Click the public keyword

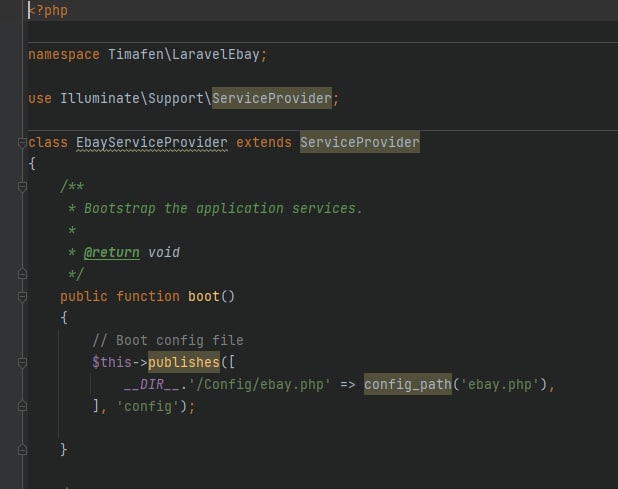click(x=84, y=296)
